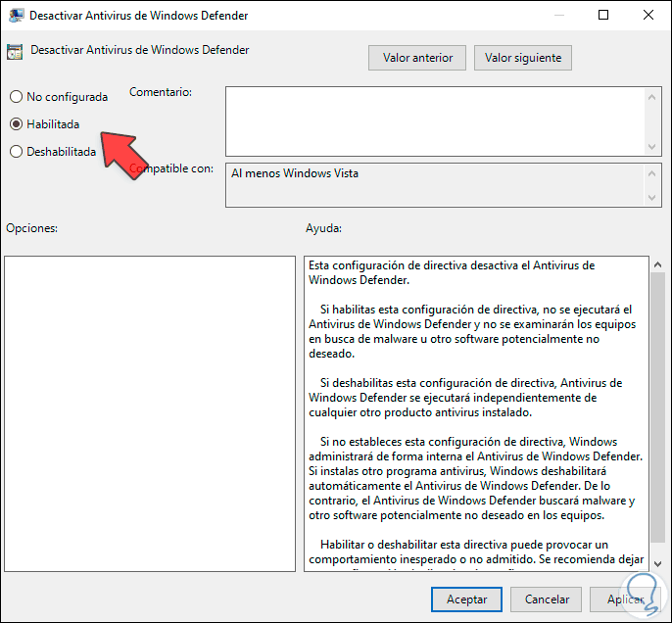Click the Valor anterior button
This screenshot has width=672, height=623.
click(417, 58)
